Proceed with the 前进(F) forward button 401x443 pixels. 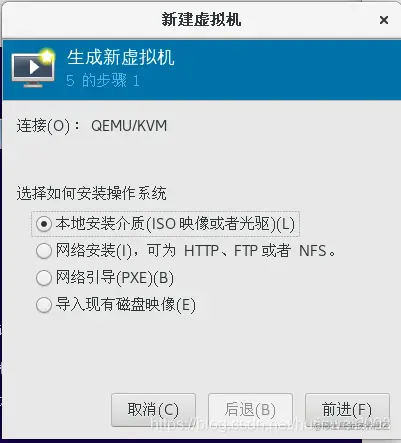[x=347, y=410]
